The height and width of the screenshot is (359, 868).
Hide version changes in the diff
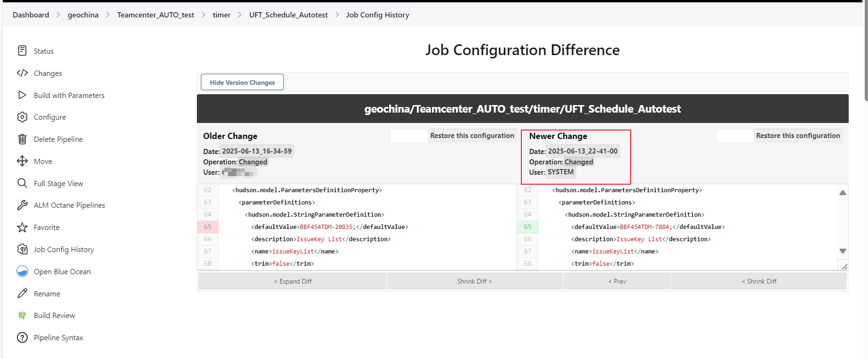click(242, 82)
